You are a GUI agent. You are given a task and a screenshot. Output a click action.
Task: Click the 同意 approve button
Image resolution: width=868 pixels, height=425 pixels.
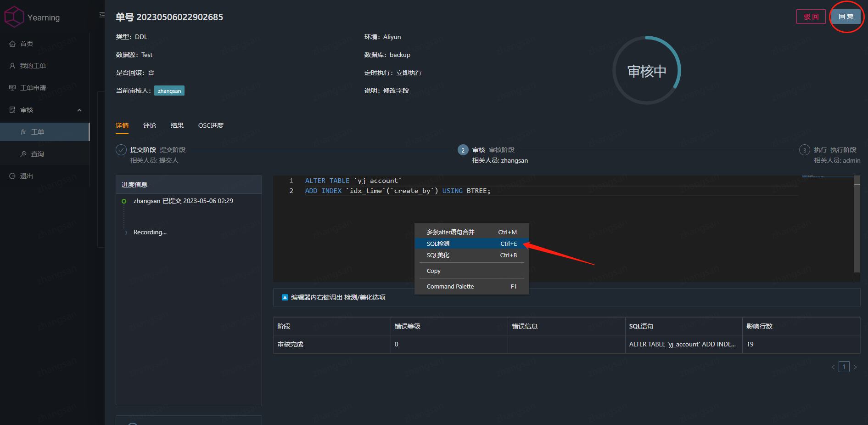pos(846,17)
